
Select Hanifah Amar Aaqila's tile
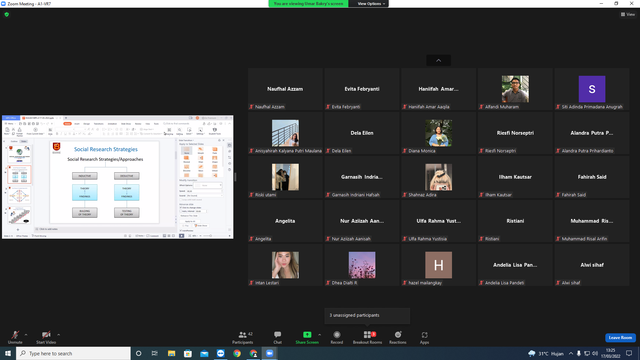(x=438, y=89)
